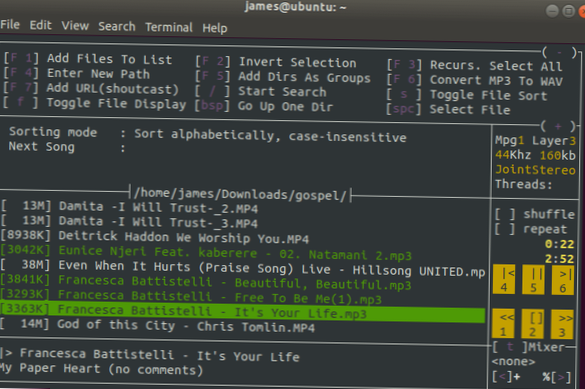Click the 44Khz 160kb info text

(x=535, y=155)
